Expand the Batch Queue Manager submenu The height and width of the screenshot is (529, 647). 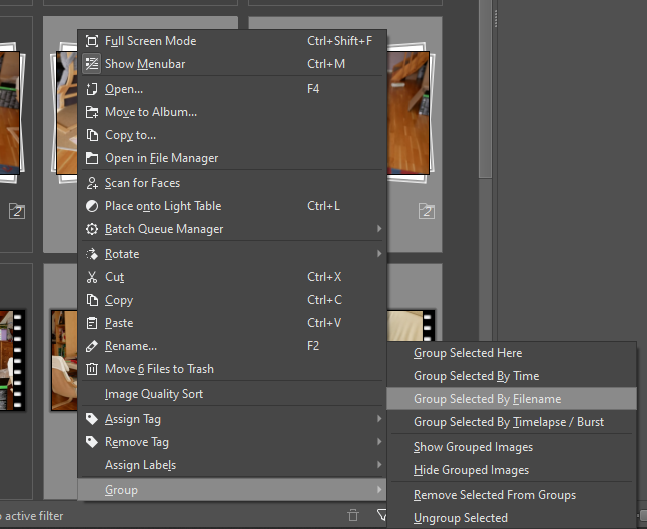click(164, 229)
